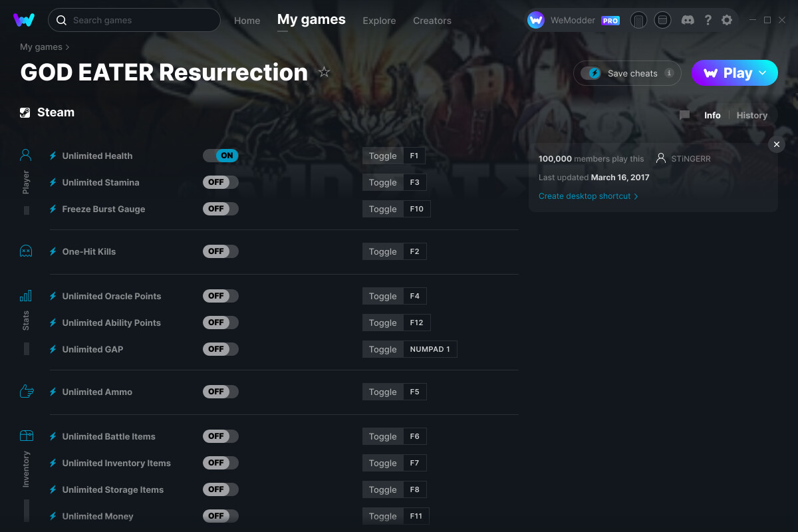This screenshot has width=798, height=532.
Task: Focus the Search games input field
Action: pyautogui.click(x=134, y=20)
